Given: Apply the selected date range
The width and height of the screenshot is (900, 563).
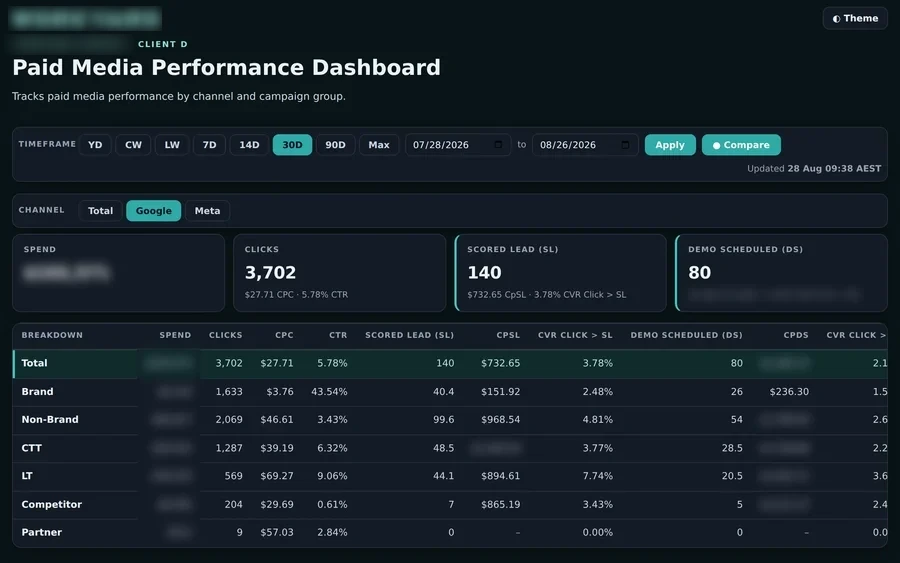Looking at the screenshot, I should 670,145.
